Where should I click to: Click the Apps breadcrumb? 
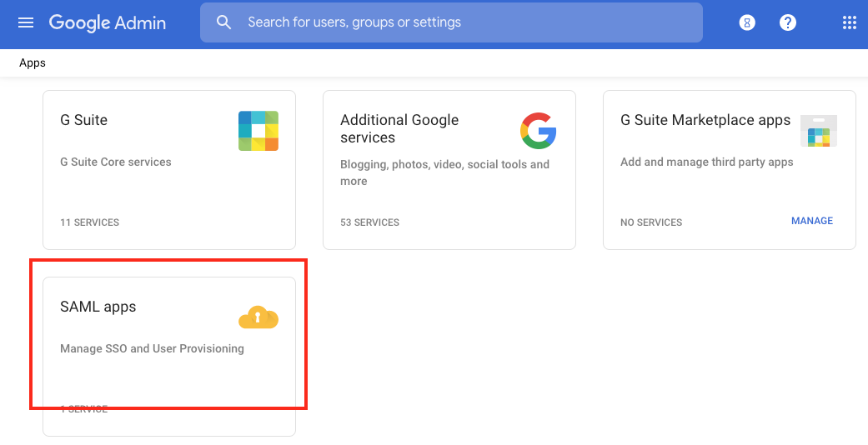coord(33,63)
